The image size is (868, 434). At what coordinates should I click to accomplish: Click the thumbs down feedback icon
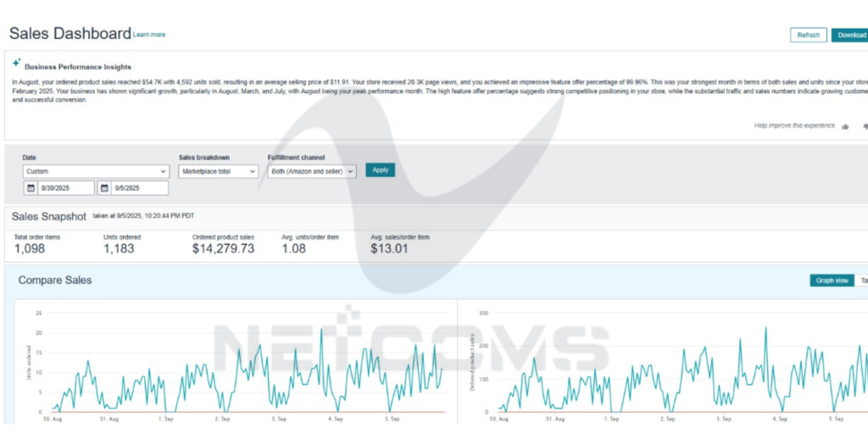[865, 126]
